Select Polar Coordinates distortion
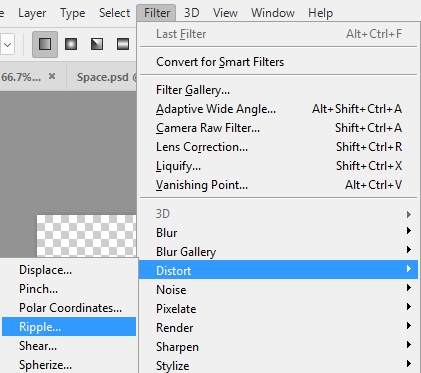The width and height of the screenshot is (421, 373). (x=69, y=308)
